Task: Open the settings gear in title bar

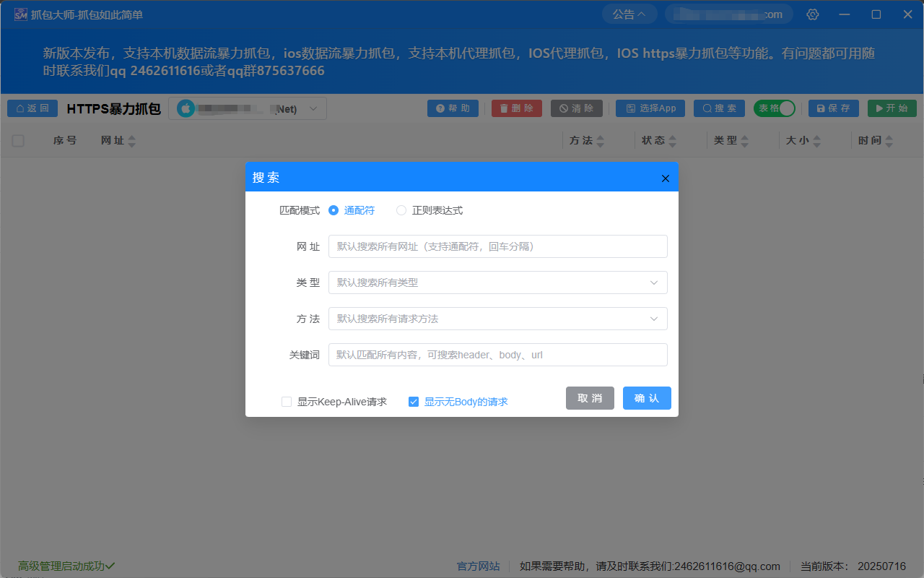Action: tap(812, 14)
